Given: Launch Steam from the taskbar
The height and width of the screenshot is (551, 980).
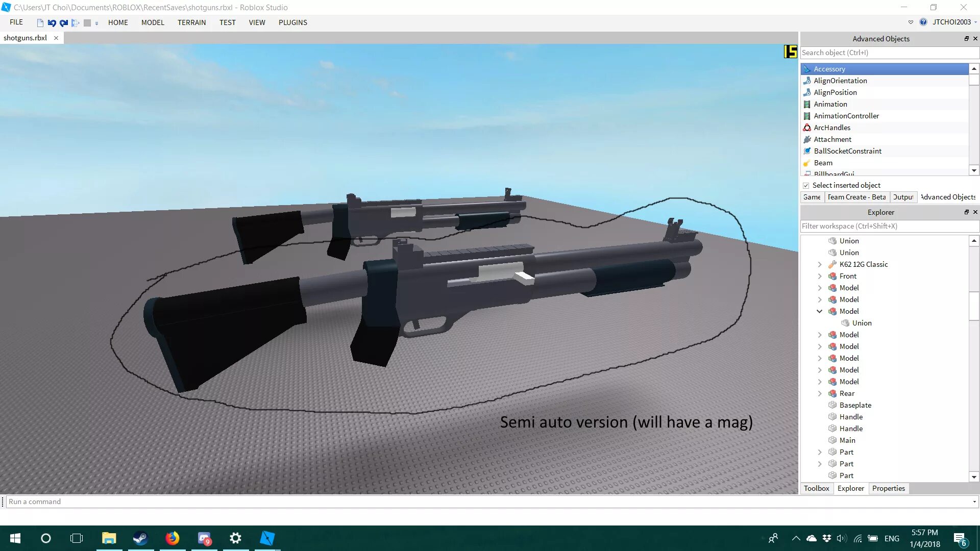Looking at the screenshot, I should click(140, 538).
